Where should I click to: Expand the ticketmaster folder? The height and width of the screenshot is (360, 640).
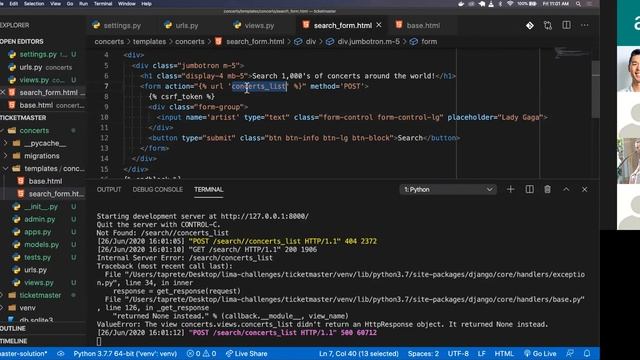[40, 295]
